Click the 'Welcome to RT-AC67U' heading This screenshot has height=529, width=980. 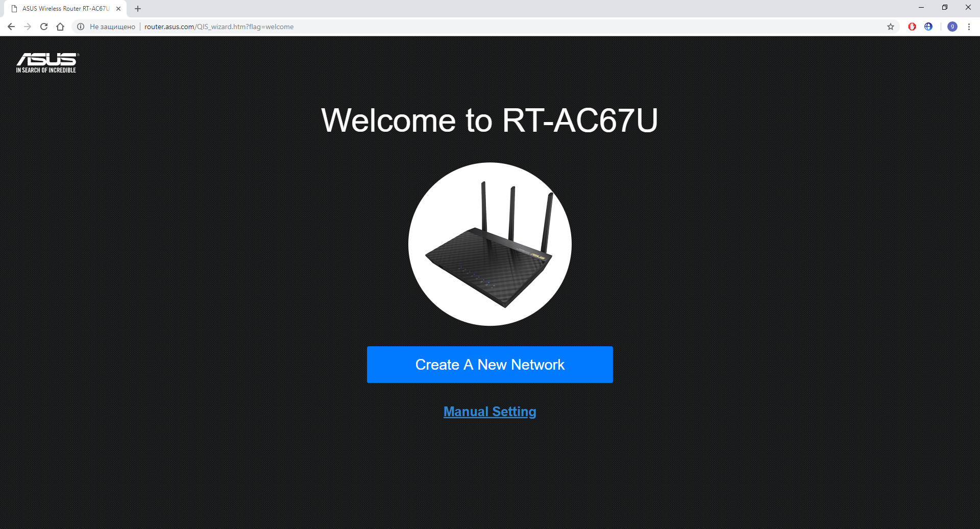pos(490,121)
